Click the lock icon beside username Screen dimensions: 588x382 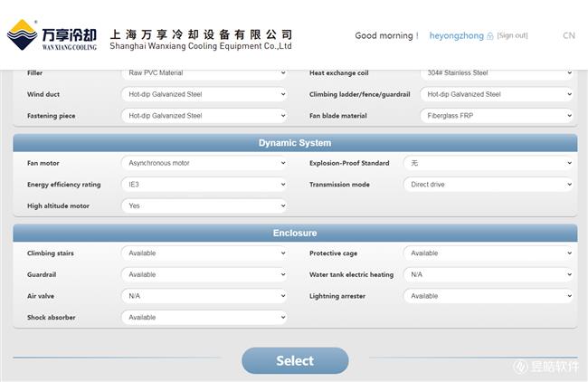click(x=490, y=36)
